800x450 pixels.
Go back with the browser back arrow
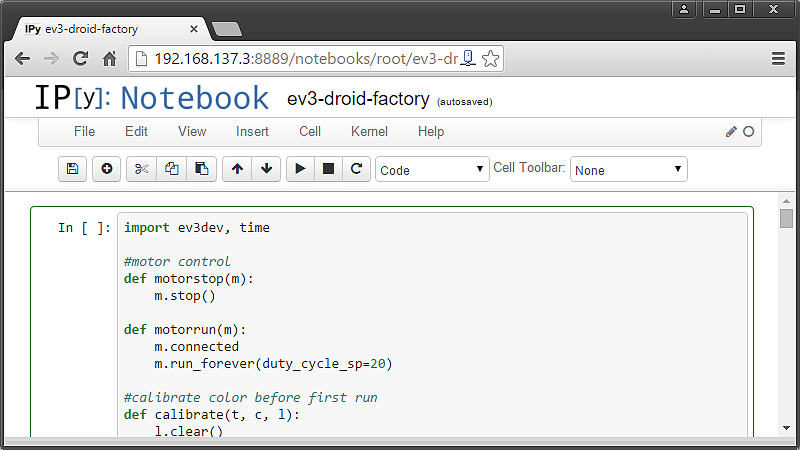(22, 59)
